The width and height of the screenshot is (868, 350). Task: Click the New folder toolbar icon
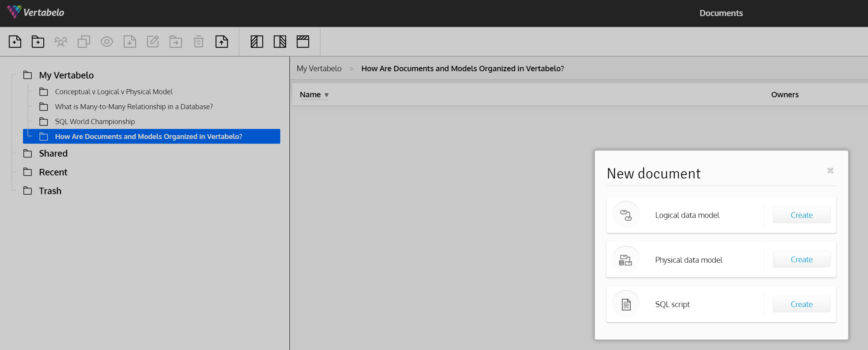(x=38, y=41)
